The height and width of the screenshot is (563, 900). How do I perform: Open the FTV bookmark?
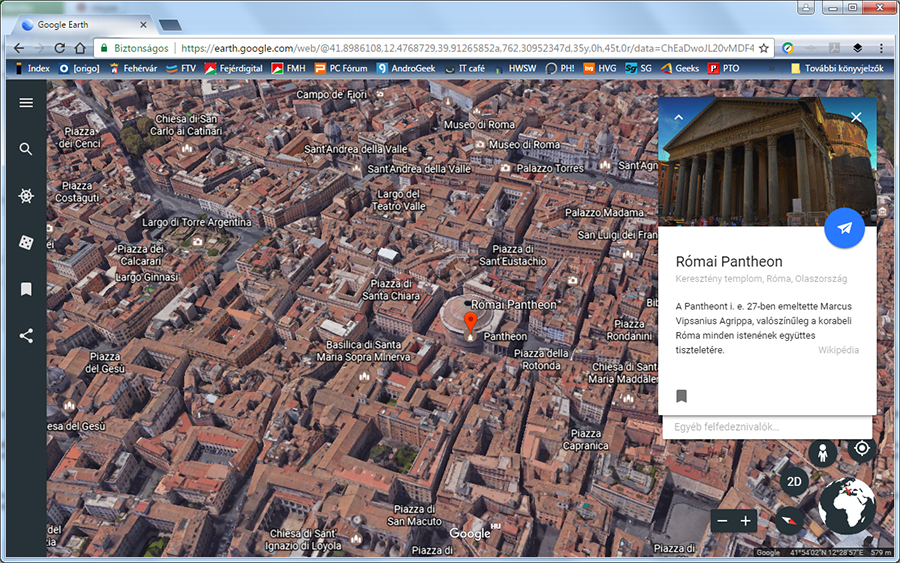pyautogui.click(x=181, y=68)
